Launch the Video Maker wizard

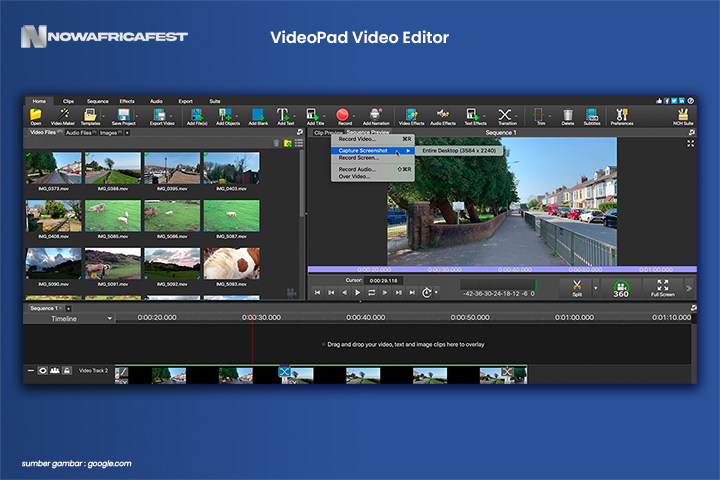63,116
